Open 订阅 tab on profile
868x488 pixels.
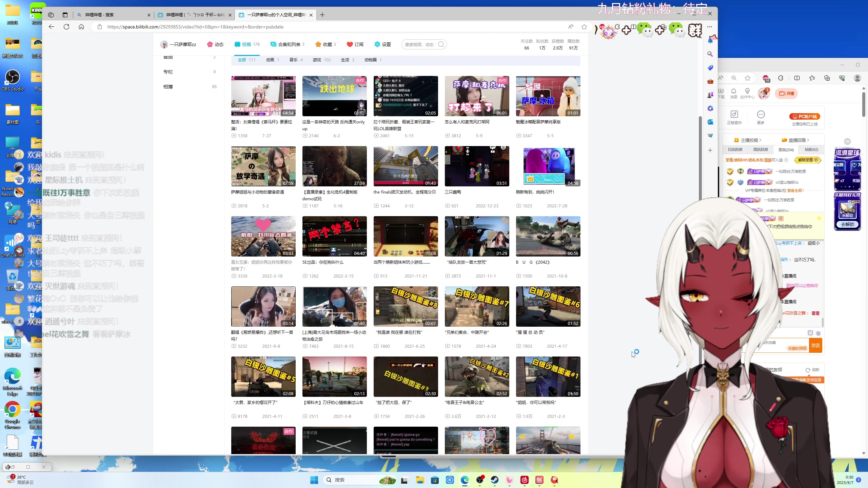tap(355, 44)
